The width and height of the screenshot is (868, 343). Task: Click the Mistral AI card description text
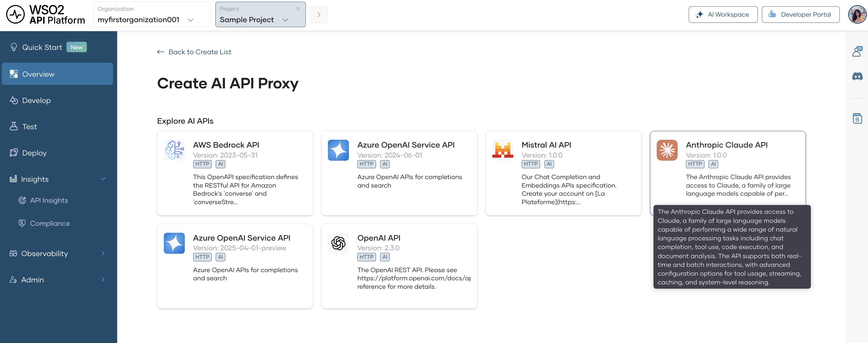point(569,190)
